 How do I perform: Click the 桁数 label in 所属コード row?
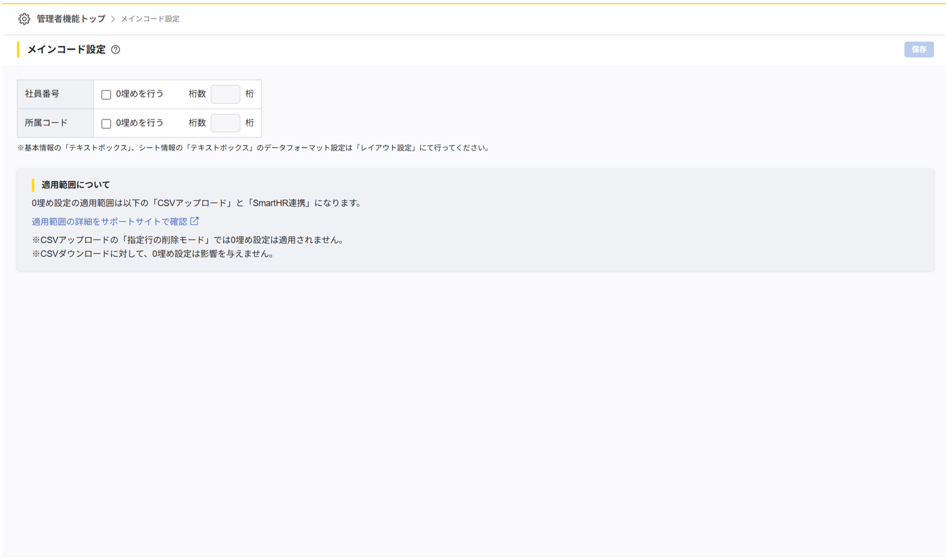pyautogui.click(x=197, y=123)
